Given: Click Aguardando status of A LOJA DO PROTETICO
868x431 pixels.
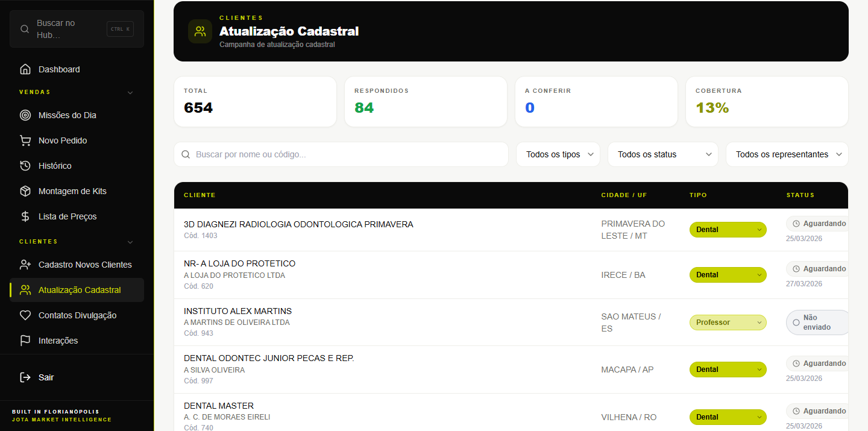Looking at the screenshot, I should 817,269.
